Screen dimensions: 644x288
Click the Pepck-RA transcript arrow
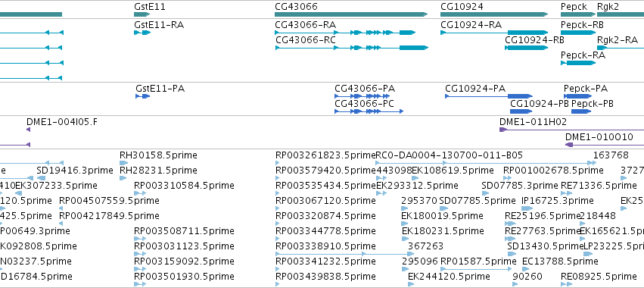(578, 63)
